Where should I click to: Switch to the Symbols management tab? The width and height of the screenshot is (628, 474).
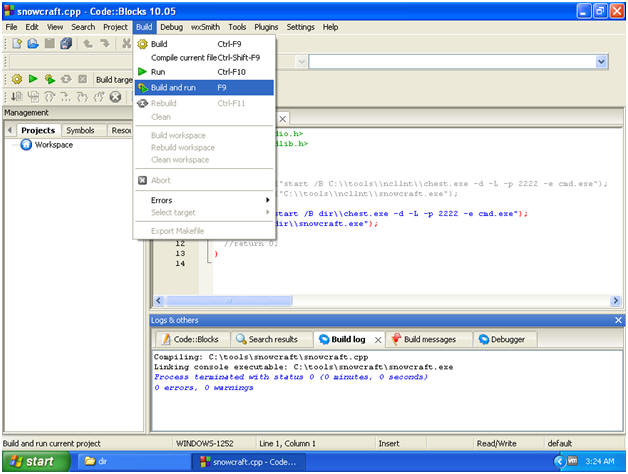pos(81,130)
